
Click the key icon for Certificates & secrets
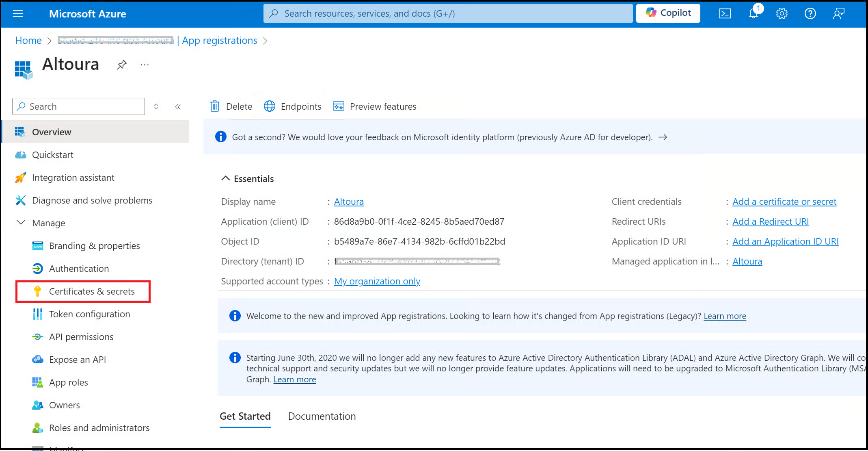37,291
